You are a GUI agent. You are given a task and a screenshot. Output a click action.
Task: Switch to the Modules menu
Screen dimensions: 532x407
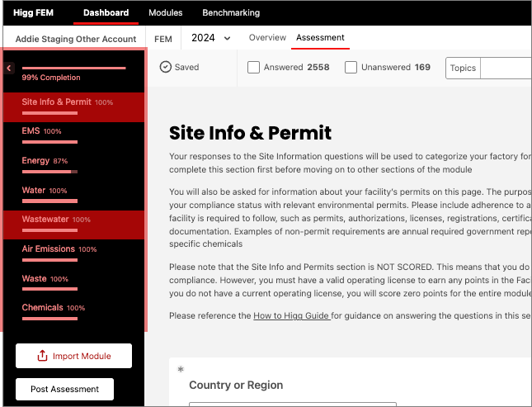click(x=165, y=13)
